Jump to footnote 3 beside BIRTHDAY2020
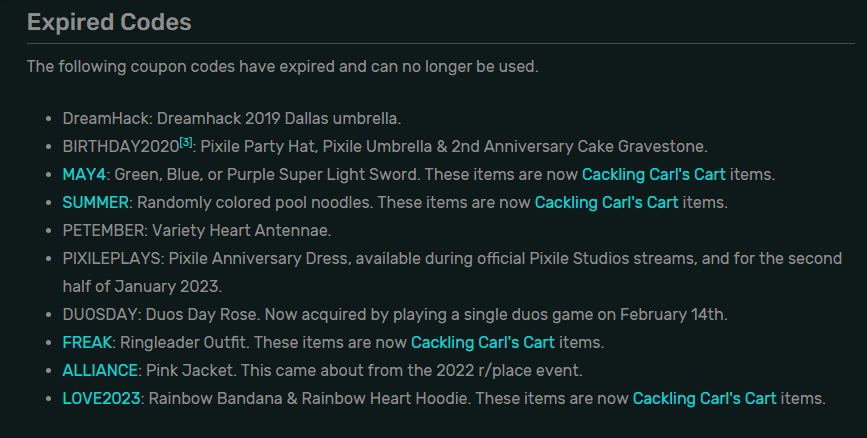Screen dimensions: 867x438 (185, 142)
